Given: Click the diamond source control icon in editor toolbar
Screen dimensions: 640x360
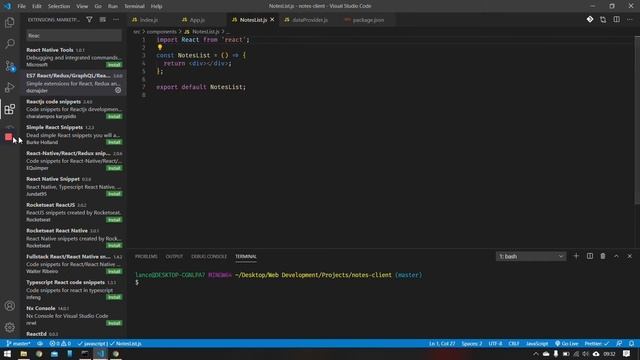Looking at the screenshot, I should point(590,20).
